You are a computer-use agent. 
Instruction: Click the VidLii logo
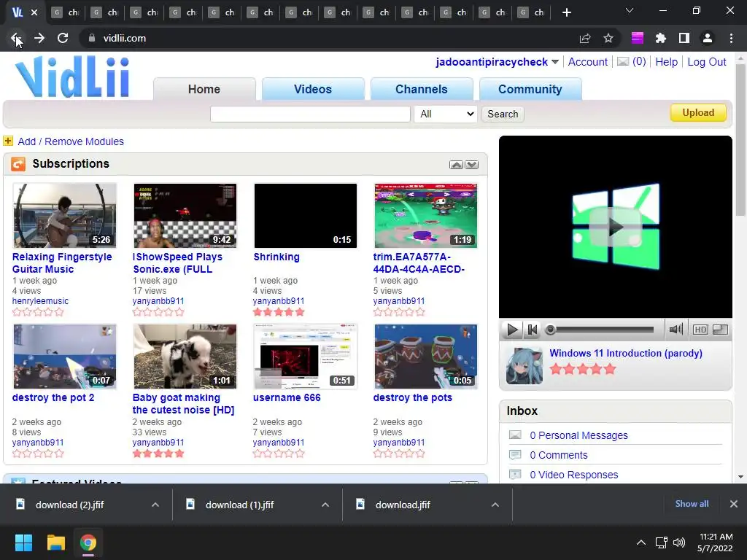coord(72,77)
